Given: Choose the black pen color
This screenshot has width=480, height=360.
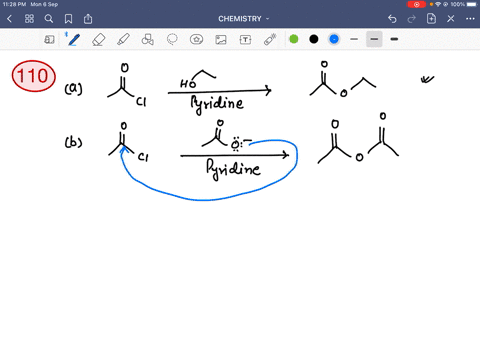Looking at the screenshot, I should (x=314, y=39).
